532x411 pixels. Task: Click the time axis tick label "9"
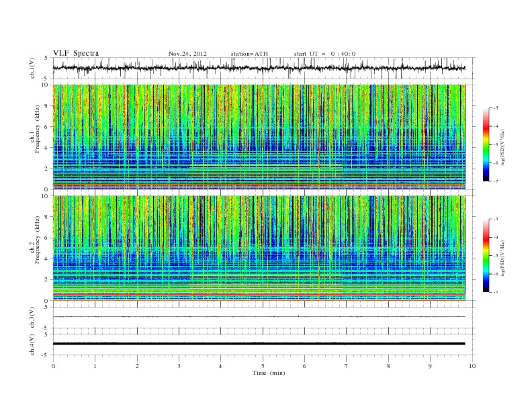[x=430, y=366]
